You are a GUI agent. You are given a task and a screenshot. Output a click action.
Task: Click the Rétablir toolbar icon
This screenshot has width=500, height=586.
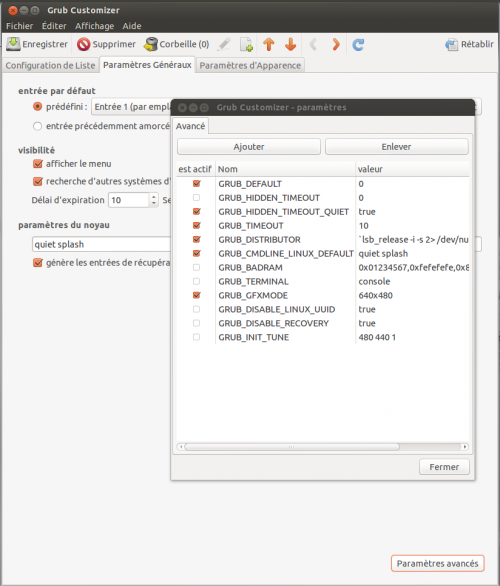pyautogui.click(x=452, y=44)
